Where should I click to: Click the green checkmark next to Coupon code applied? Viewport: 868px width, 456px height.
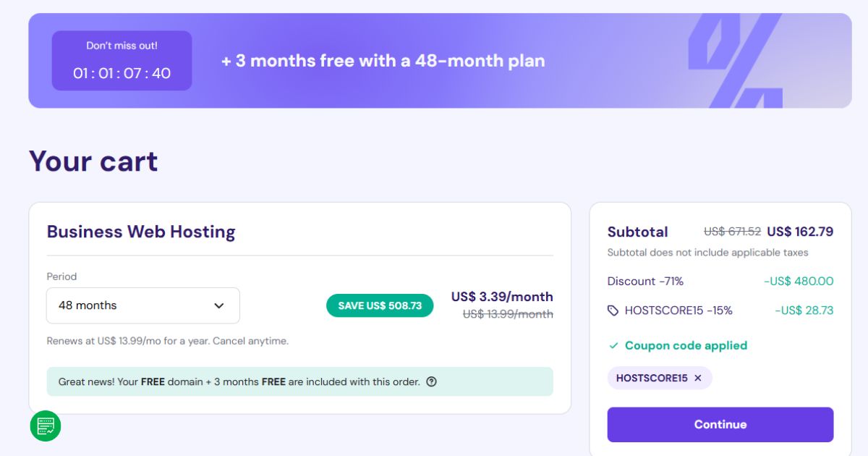(613, 345)
